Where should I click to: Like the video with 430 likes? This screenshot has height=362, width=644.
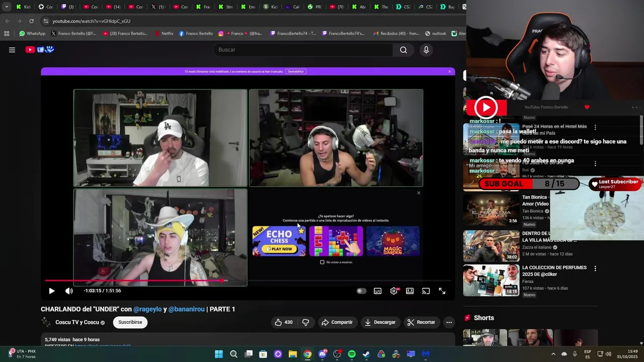pos(283,322)
